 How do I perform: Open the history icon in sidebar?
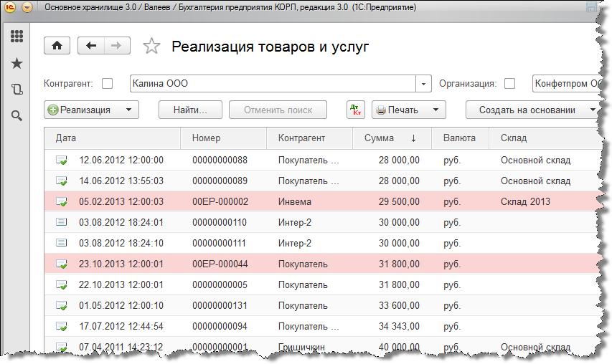click(17, 90)
